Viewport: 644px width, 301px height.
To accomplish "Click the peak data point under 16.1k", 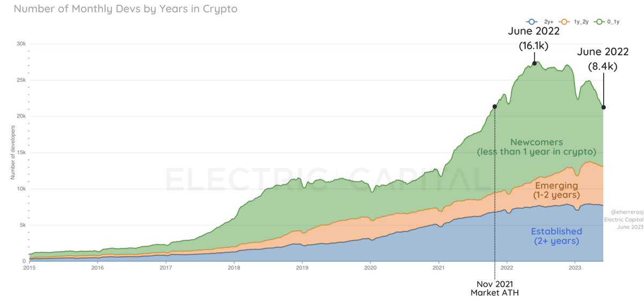I will click(x=535, y=63).
